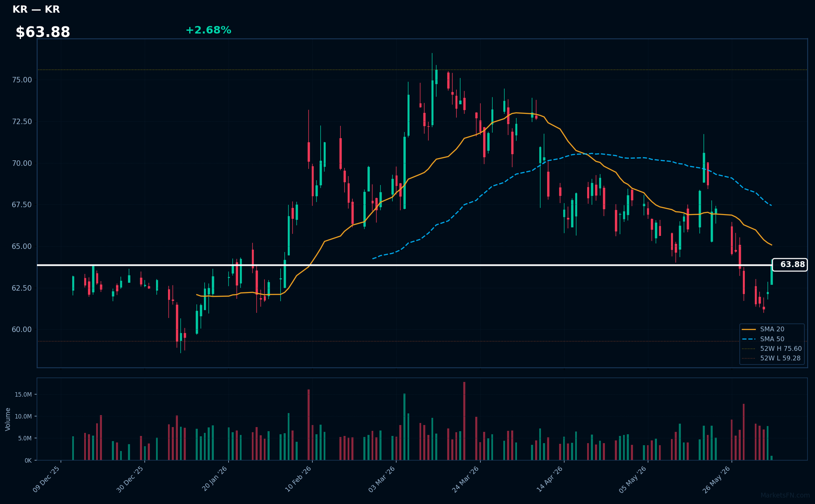815x504 pixels.
Task: Click the 62.50 price axis label
Action: (x=22, y=288)
